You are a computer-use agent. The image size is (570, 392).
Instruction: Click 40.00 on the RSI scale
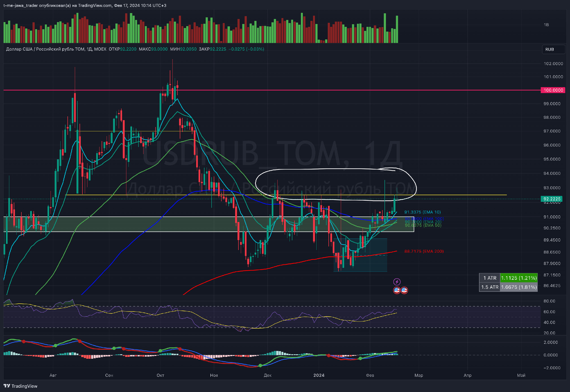tap(550, 322)
